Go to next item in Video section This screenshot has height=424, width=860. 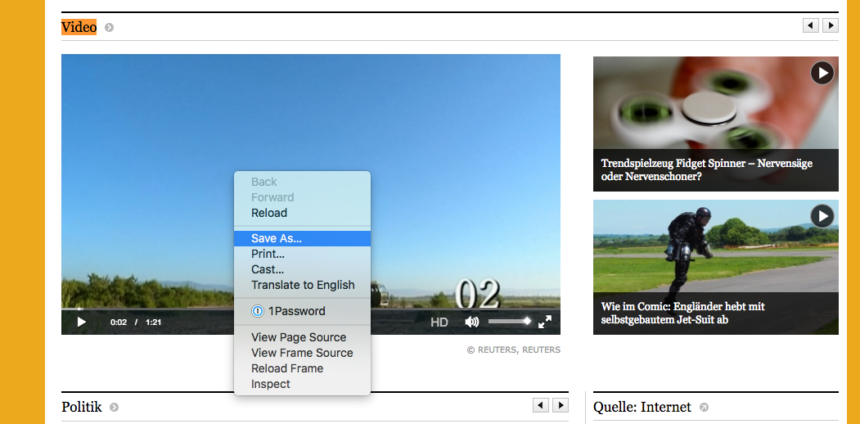[830, 26]
